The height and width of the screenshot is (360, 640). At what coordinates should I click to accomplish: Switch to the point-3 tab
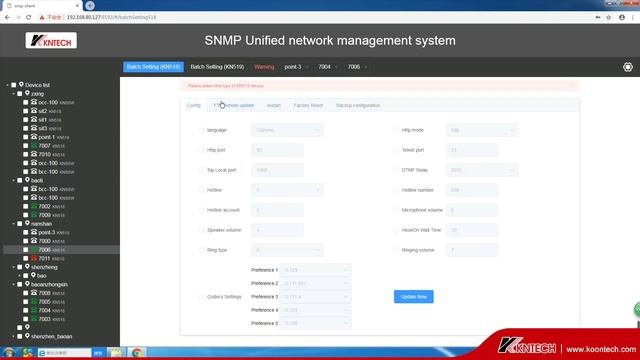(x=293, y=67)
